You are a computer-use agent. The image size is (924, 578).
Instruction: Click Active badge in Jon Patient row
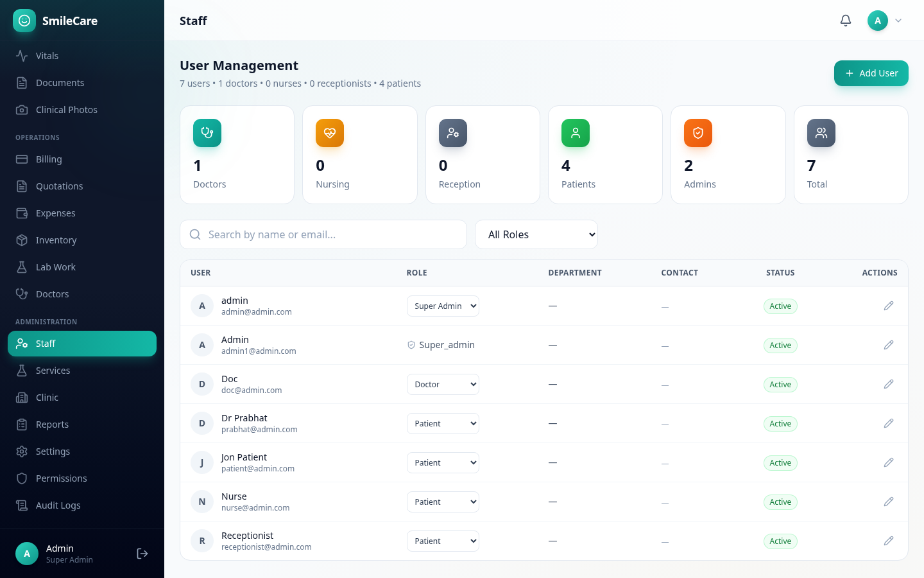(x=780, y=462)
